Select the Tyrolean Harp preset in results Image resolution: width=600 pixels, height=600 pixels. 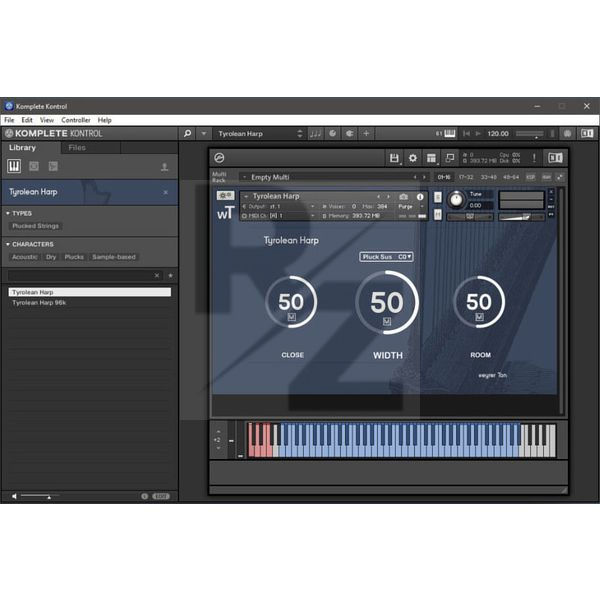(x=90, y=292)
